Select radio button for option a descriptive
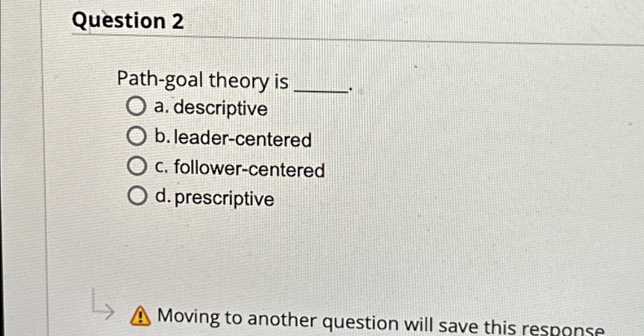Viewport: 644px width, 336px height. tap(136, 106)
